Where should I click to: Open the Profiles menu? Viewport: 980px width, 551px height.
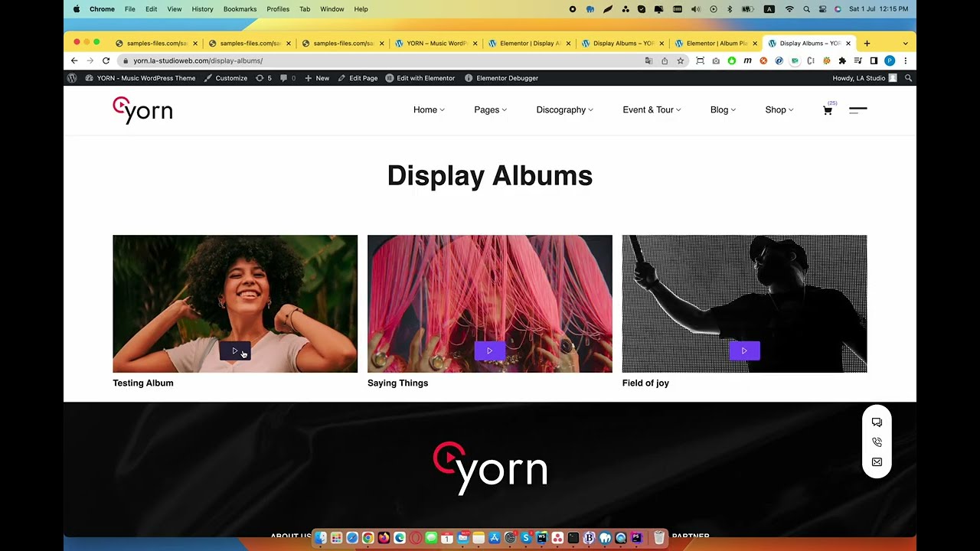278,9
